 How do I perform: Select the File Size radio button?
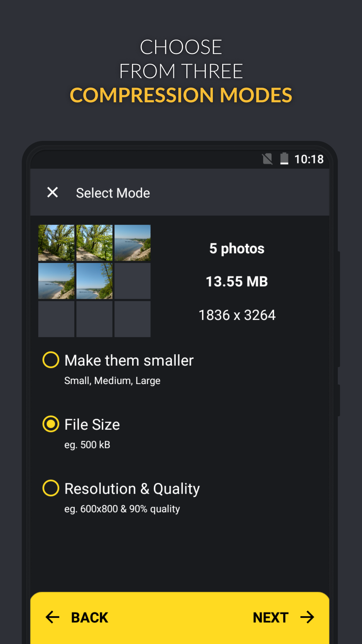[51, 424]
